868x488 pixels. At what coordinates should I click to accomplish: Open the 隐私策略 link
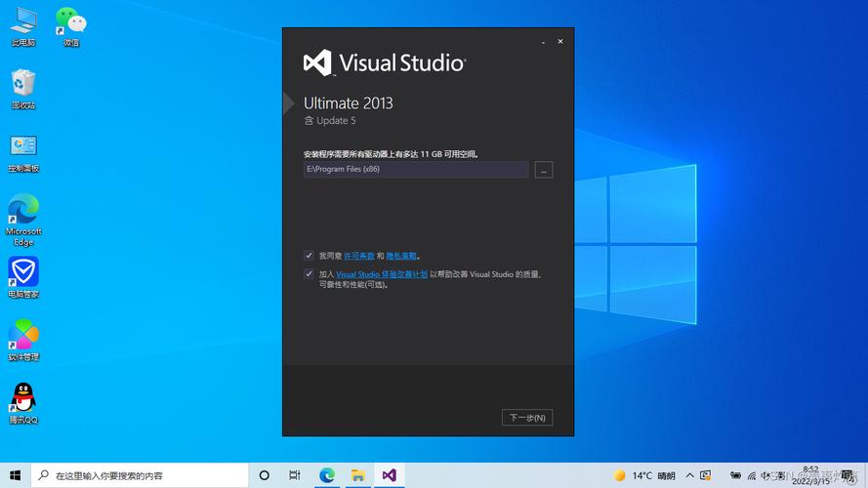click(401, 256)
